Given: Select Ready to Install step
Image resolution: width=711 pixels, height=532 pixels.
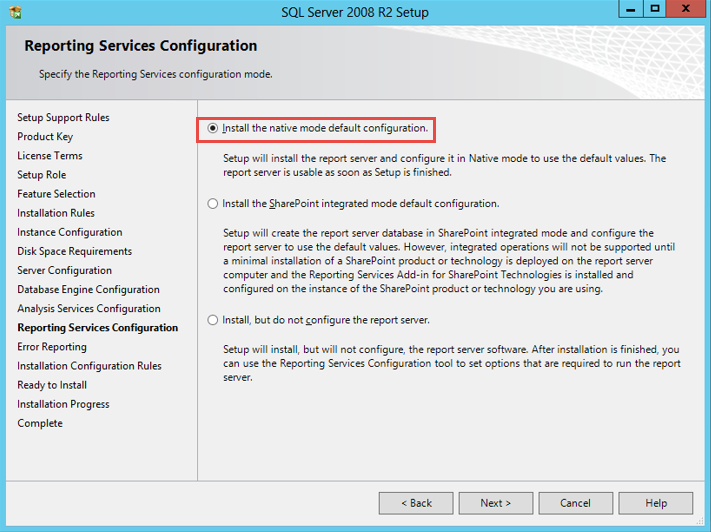Looking at the screenshot, I should (x=52, y=385).
